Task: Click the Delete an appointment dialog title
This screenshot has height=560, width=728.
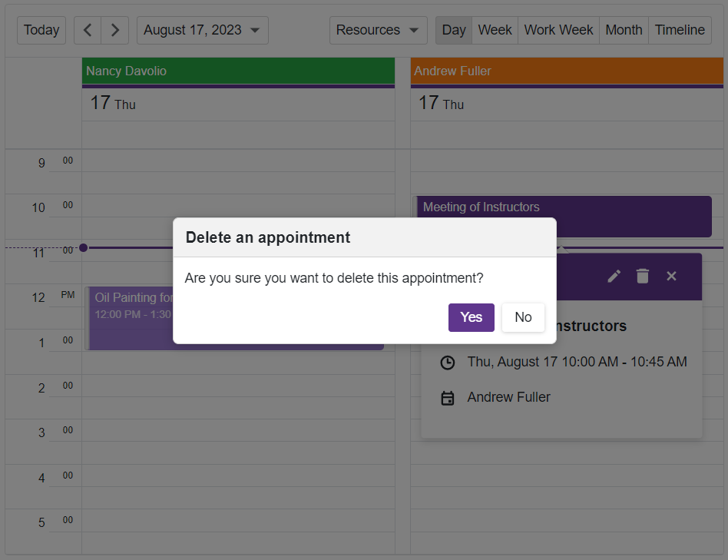Action: point(268,237)
